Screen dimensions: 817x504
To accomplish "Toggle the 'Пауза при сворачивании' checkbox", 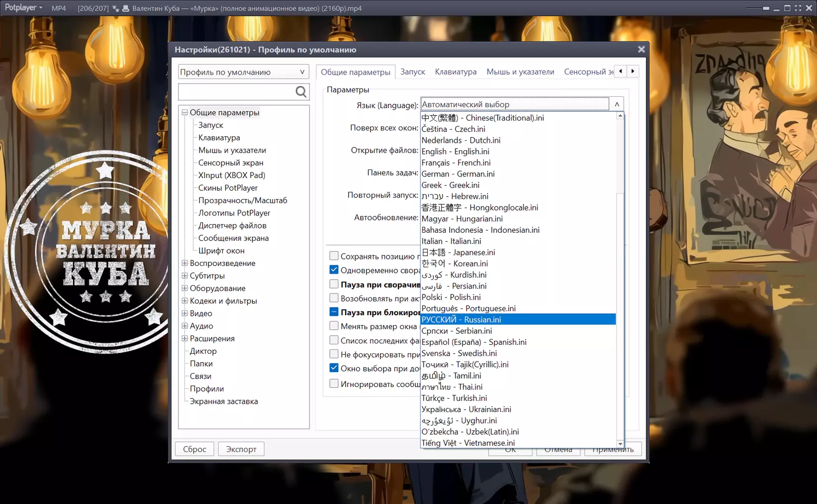I will tap(334, 284).
